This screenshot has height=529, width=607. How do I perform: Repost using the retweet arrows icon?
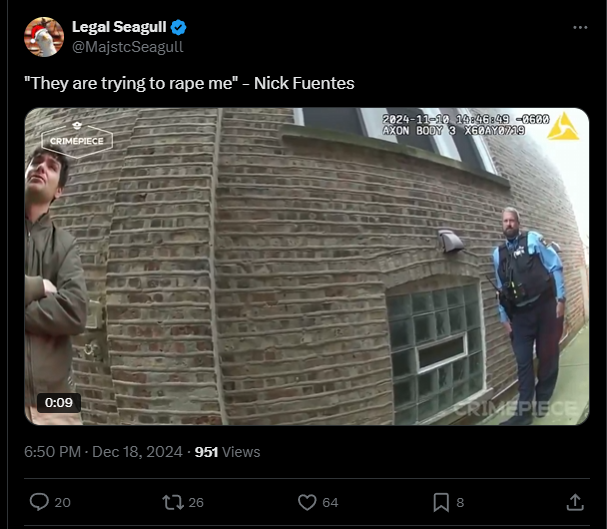173,502
